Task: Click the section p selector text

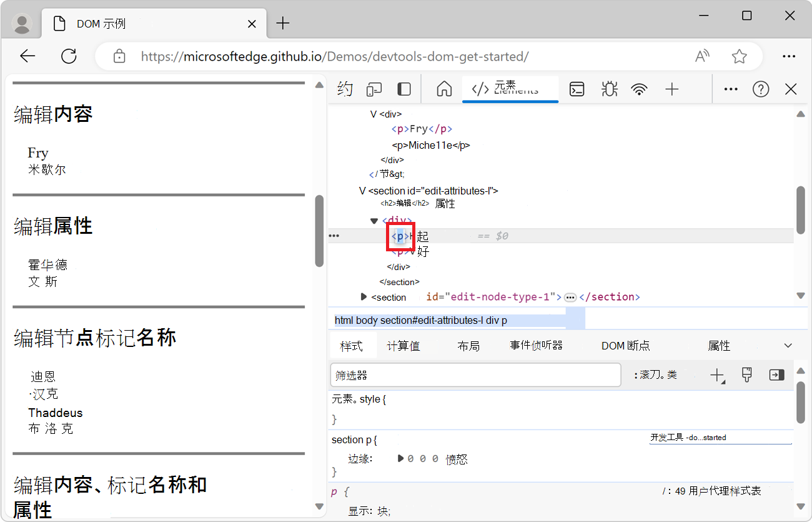Action: 351,440
